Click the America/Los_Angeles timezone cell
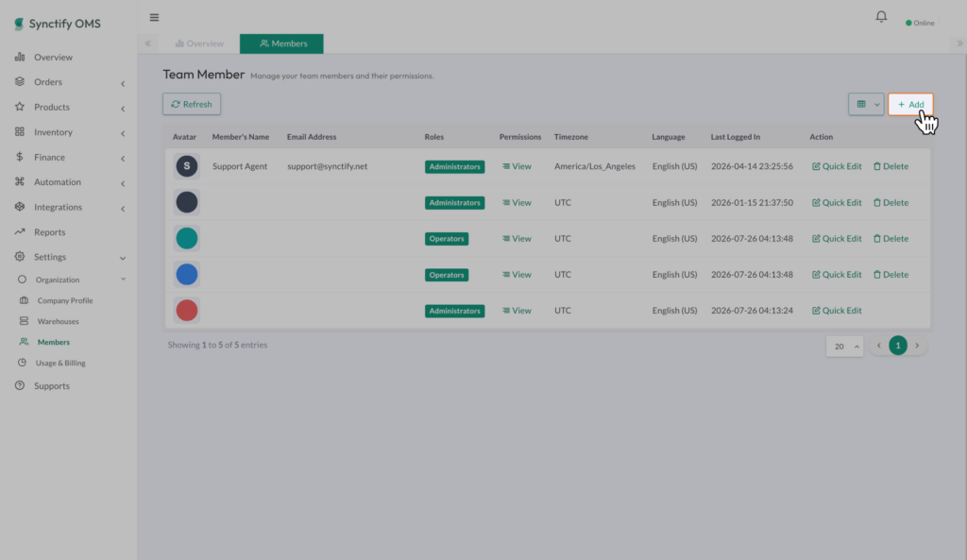 pyautogui.click(x=595, y=166)
